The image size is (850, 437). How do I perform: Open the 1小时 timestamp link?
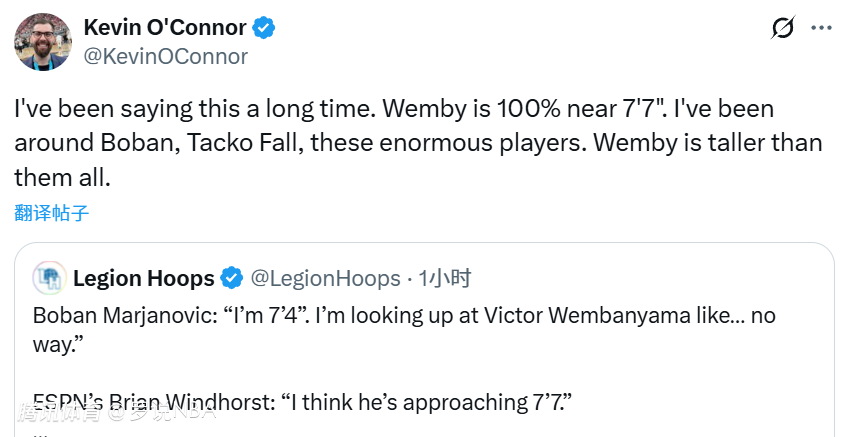pyautogui.click(x=445, y=277)
